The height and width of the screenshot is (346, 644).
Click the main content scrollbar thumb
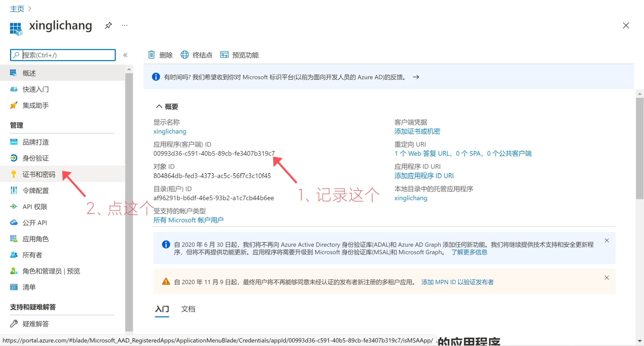point(640,148)
